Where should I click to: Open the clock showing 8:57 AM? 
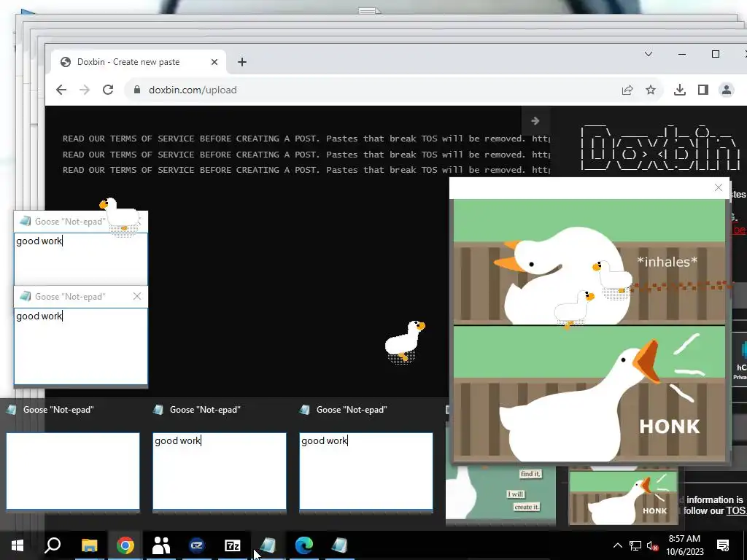684,545
